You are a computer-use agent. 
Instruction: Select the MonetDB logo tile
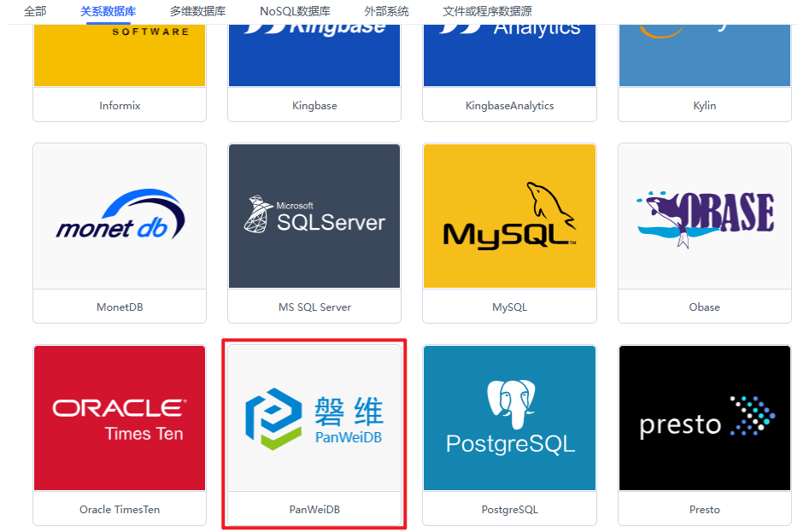(x=120, y=216)
